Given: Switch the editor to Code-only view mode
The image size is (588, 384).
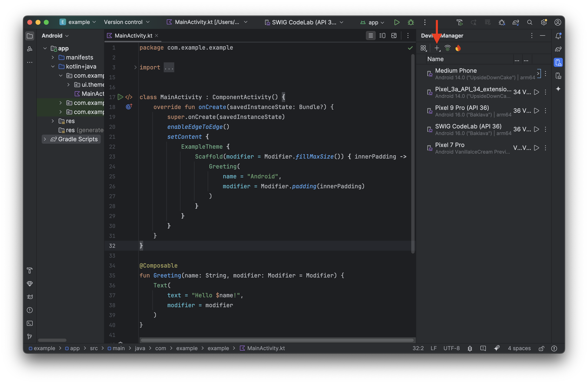Looking at the screenshot, I should [x=371, y=36].
